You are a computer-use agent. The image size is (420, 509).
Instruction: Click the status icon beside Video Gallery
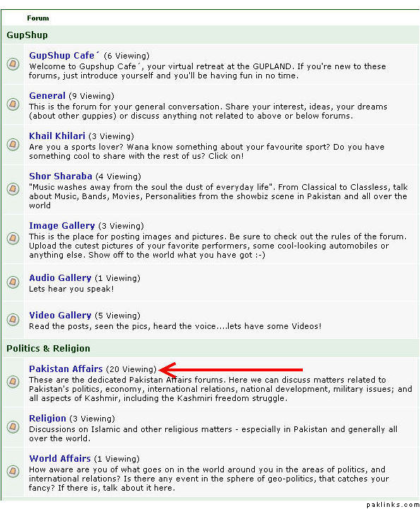pos(13,320)
